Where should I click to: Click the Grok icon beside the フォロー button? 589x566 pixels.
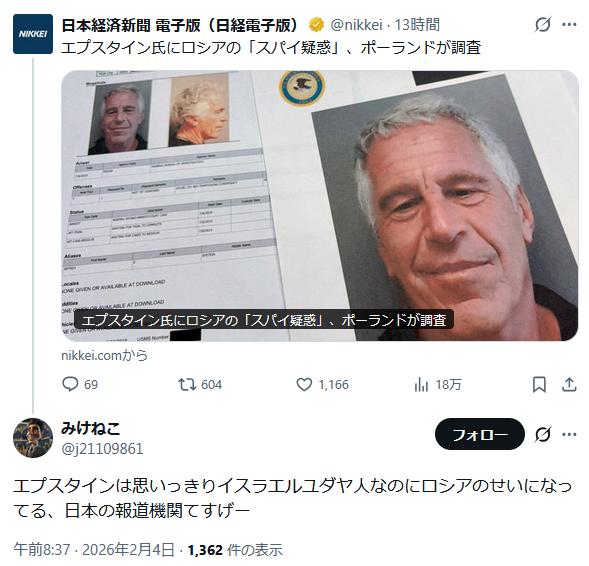pos(542,435)
